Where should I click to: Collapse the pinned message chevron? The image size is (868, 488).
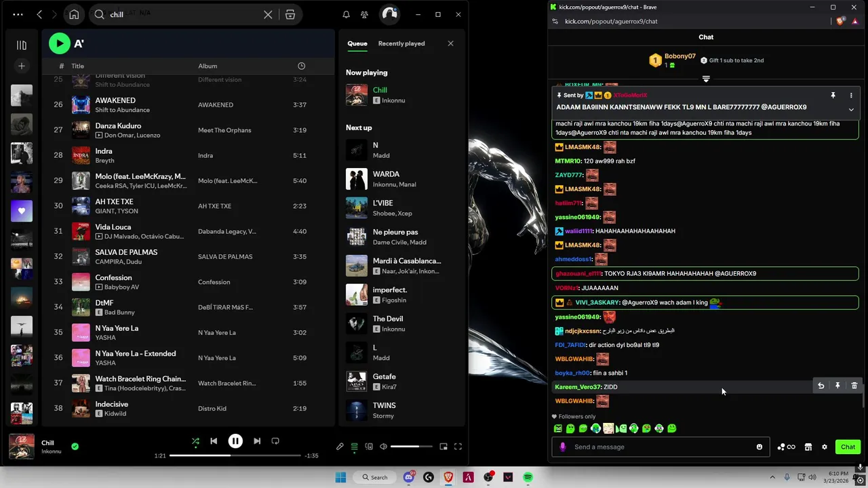pyautogui.click(x=850, y=109)
